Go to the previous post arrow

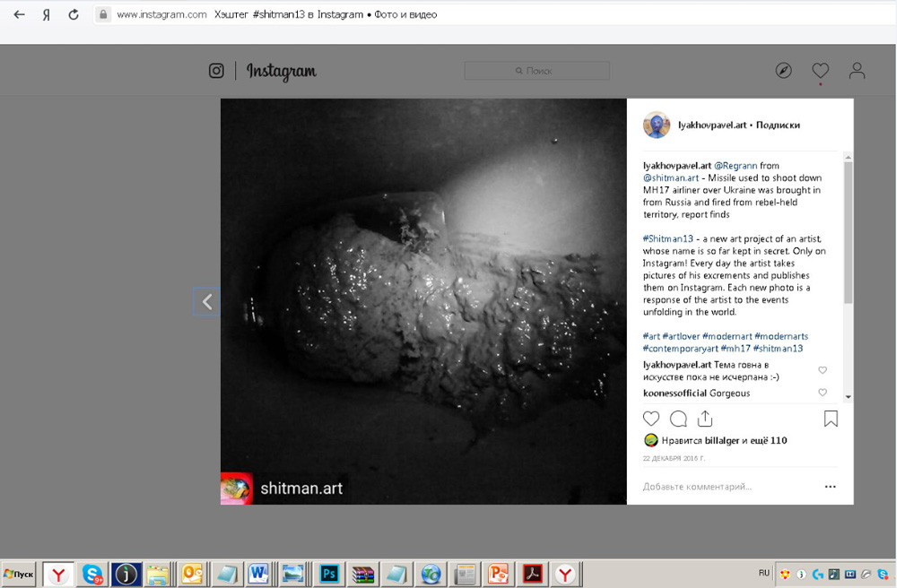pyautogui.click(x=207, y=302)
